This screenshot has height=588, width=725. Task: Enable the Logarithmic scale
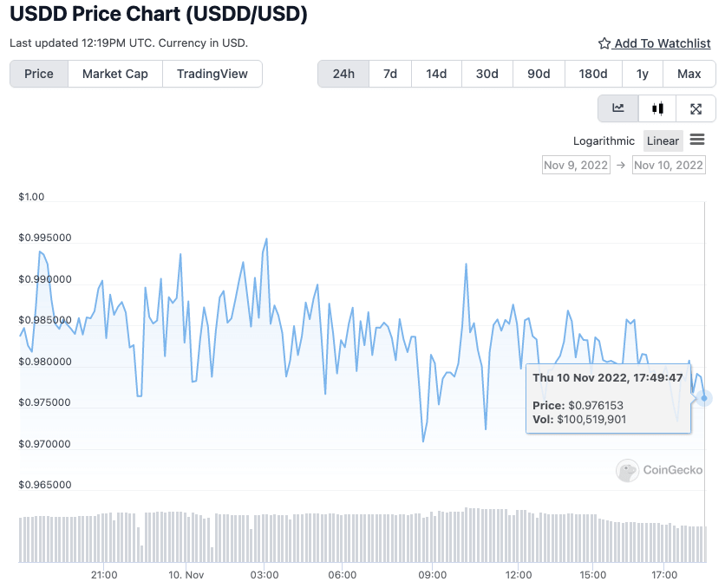(x=604, y=140)
